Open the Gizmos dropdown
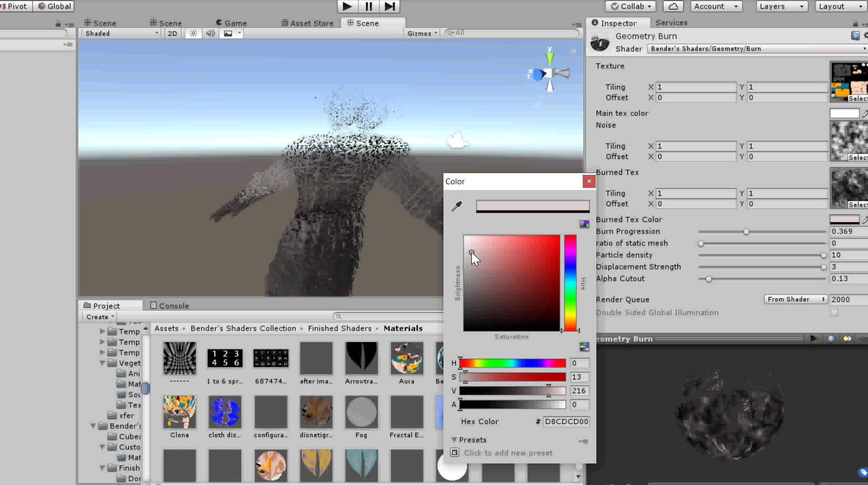The image size is (868, 485). coord(422,33)
